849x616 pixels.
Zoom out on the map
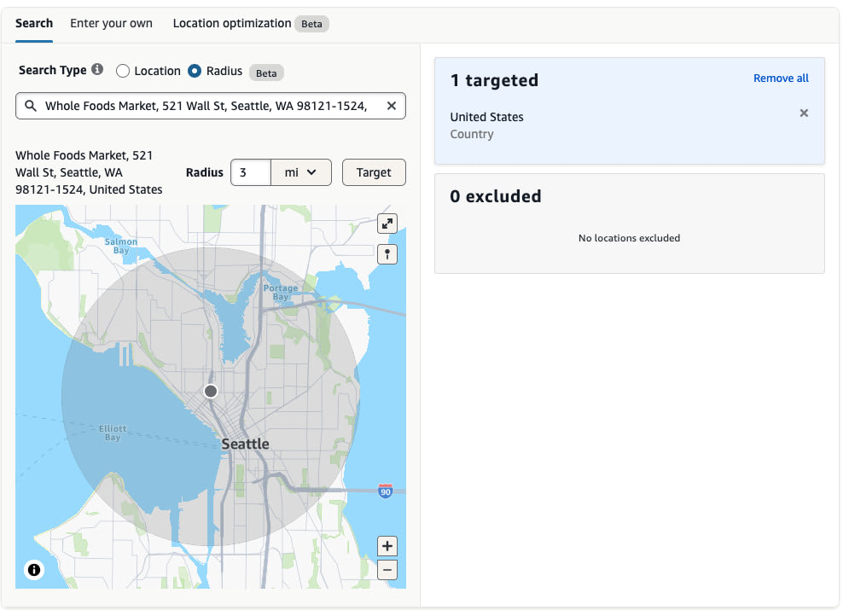click(387, 569)
